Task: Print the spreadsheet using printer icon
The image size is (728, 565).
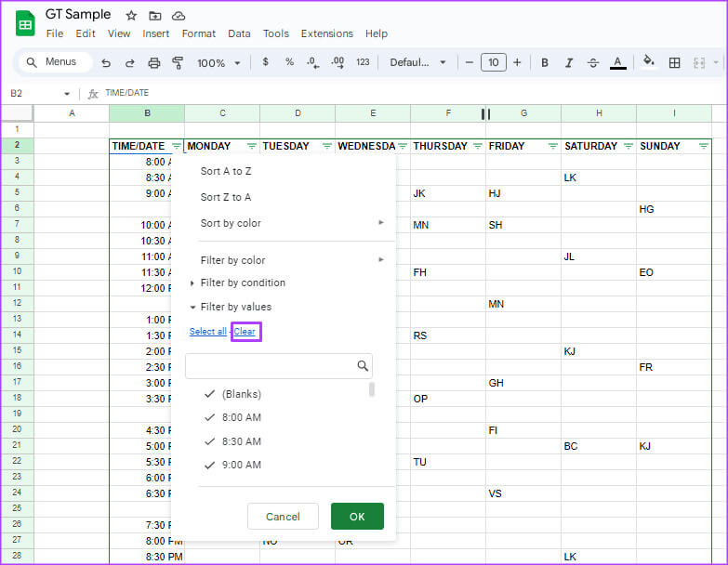Action: 154,63
